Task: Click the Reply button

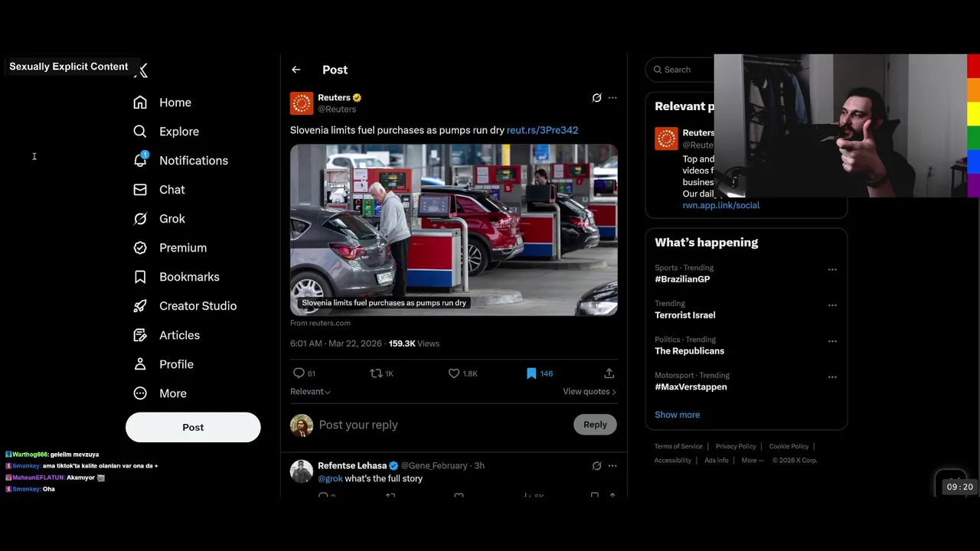Action: (x=595, y=425)
